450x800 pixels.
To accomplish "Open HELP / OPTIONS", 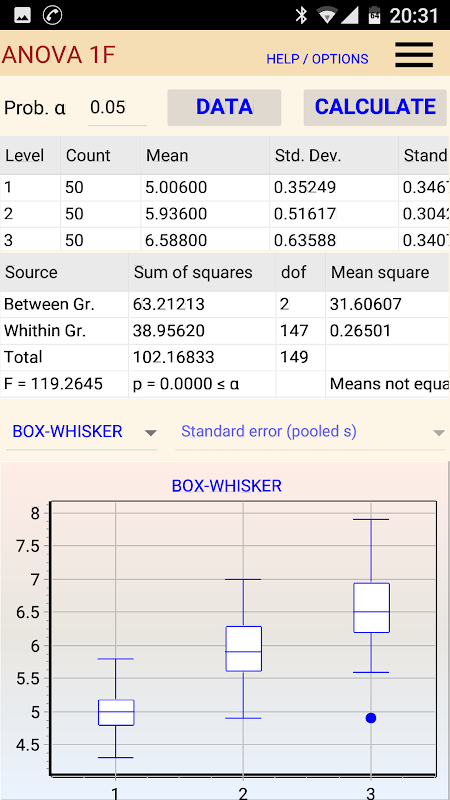I will click(x=317, y=59).
